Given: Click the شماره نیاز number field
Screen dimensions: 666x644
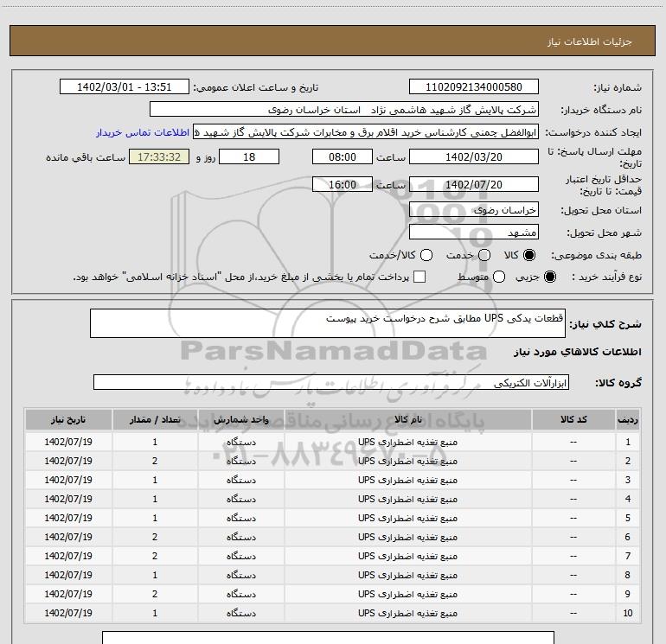Looking at the screenshot, I should [473, 87].
